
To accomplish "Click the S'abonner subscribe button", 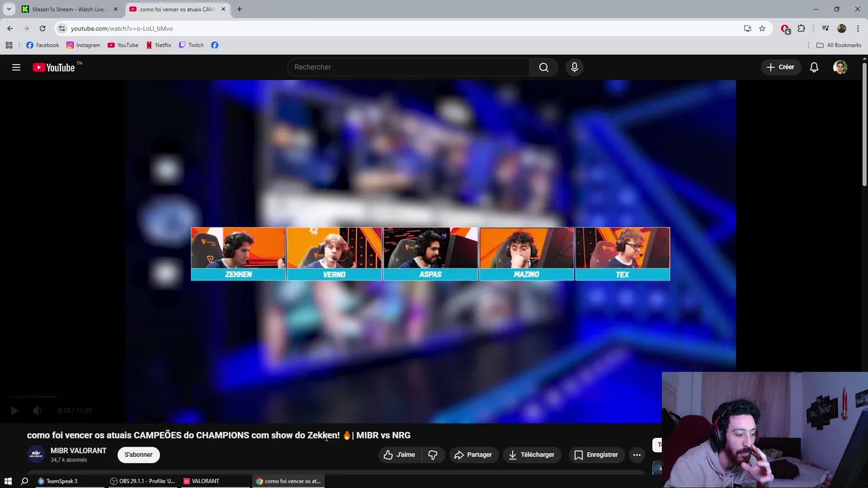I will coord(138,455).
